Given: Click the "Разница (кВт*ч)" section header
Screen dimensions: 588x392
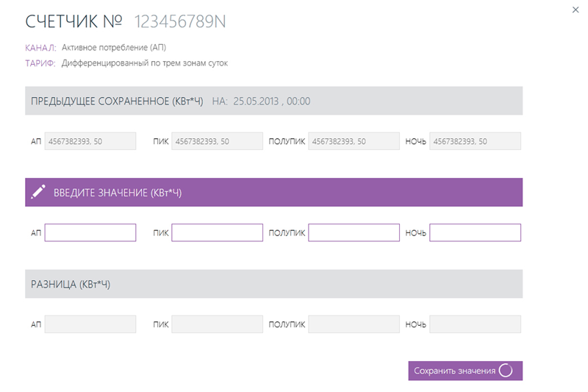Looking at the screenshot, I should [x=71, y=284].
